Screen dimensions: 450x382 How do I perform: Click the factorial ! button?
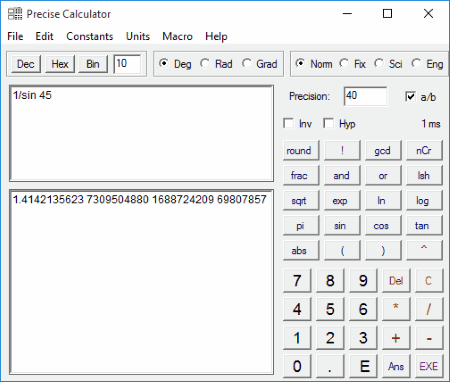[342, 150]
